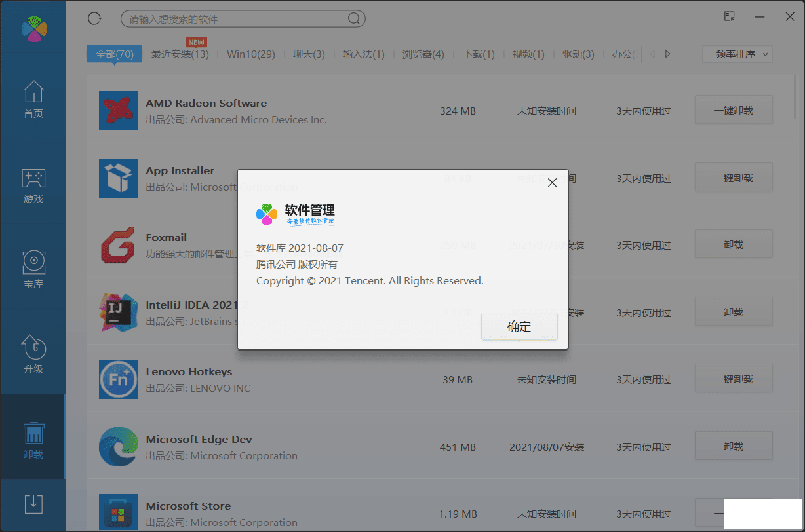
Task: Open the main menu icon in title bar
Action: pos(730,16)
